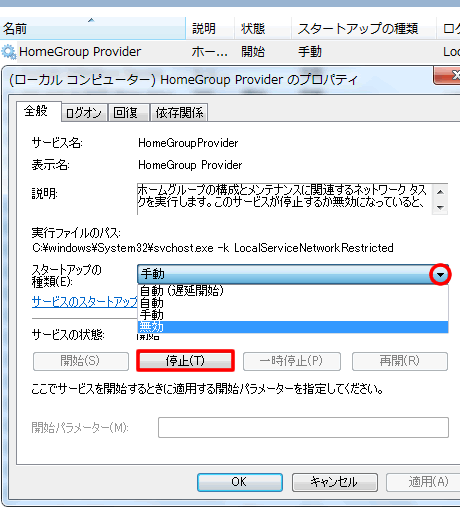Open the 依存関係 tab

(x=179, y=113)
